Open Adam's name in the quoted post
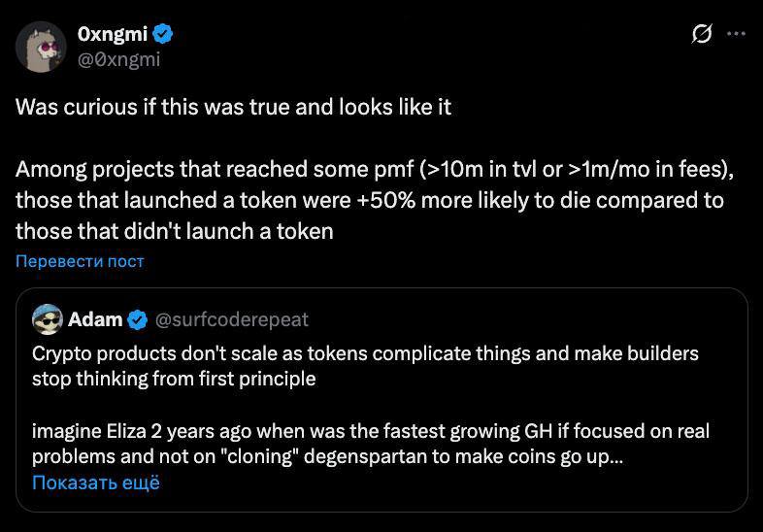The height and width of the screenshot is (532, 763). (95, 318)
